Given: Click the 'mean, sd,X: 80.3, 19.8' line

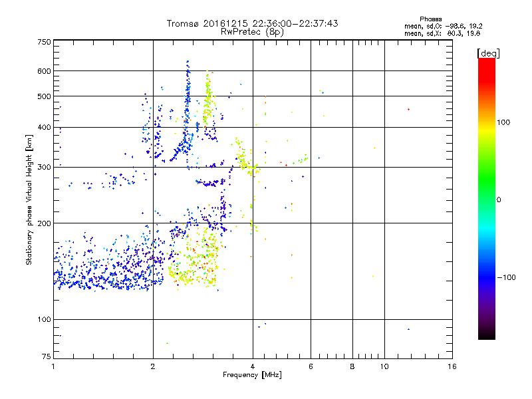Looking at the screenshot, I should tap(442, 33).
